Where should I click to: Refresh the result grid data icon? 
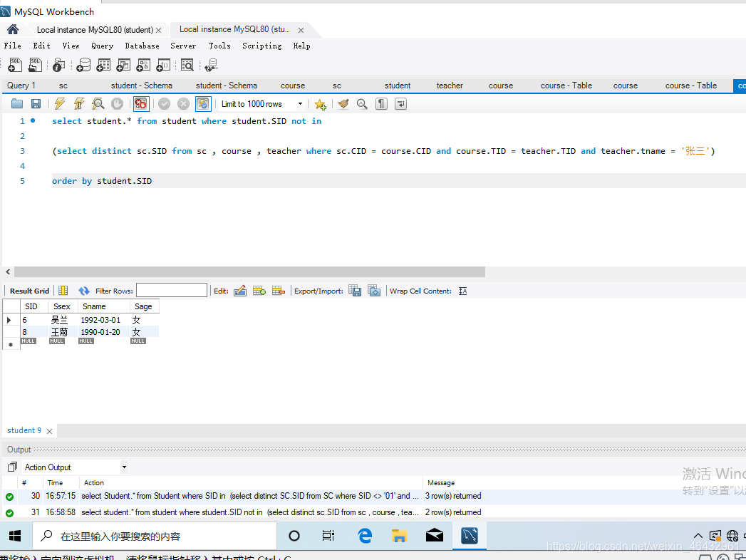[84, 291]
